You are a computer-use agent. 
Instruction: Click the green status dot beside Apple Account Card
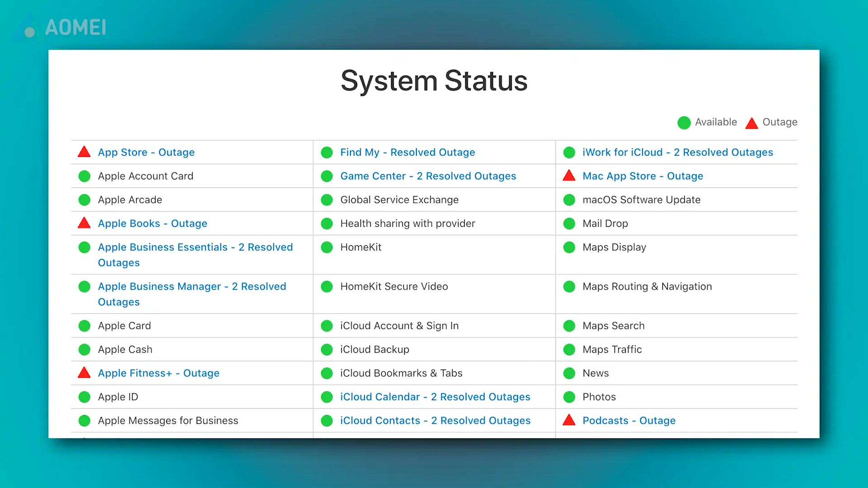pos(85,176)
